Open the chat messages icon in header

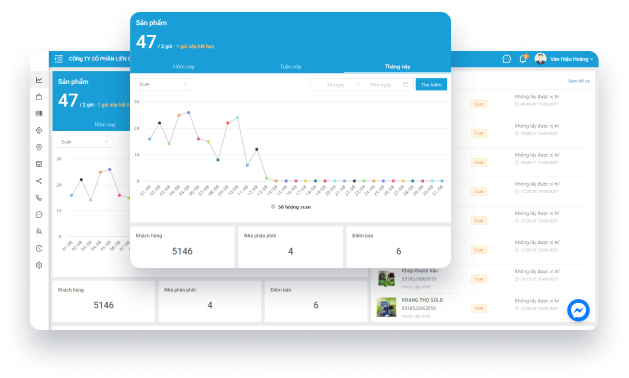[507, 59]
